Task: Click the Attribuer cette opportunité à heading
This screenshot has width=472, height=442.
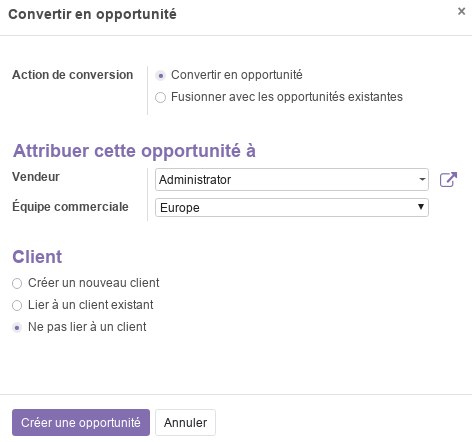Action: (134, 151)
